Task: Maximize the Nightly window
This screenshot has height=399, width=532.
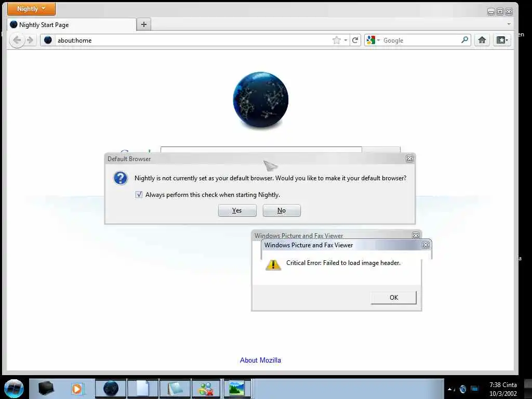Action: 500,12
